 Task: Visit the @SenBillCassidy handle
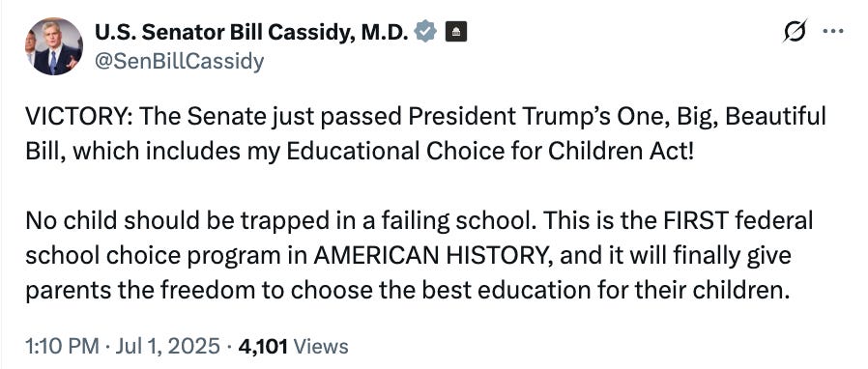[180, 62]
